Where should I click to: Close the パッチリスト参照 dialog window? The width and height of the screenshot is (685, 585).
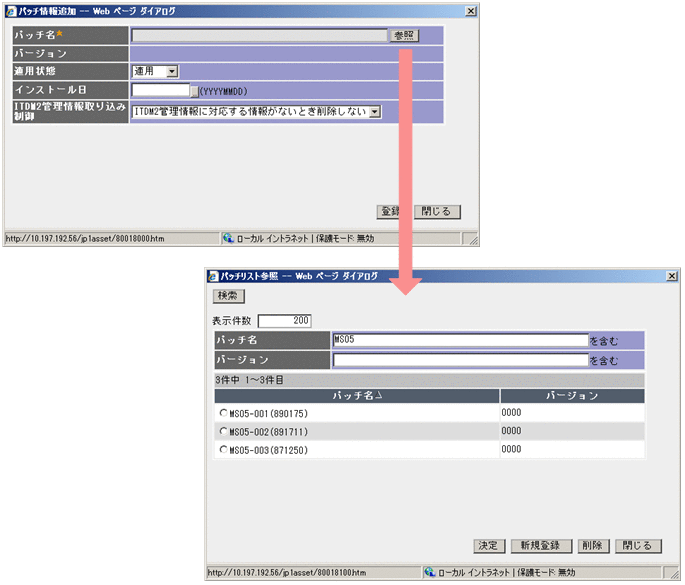pos(672,276)
